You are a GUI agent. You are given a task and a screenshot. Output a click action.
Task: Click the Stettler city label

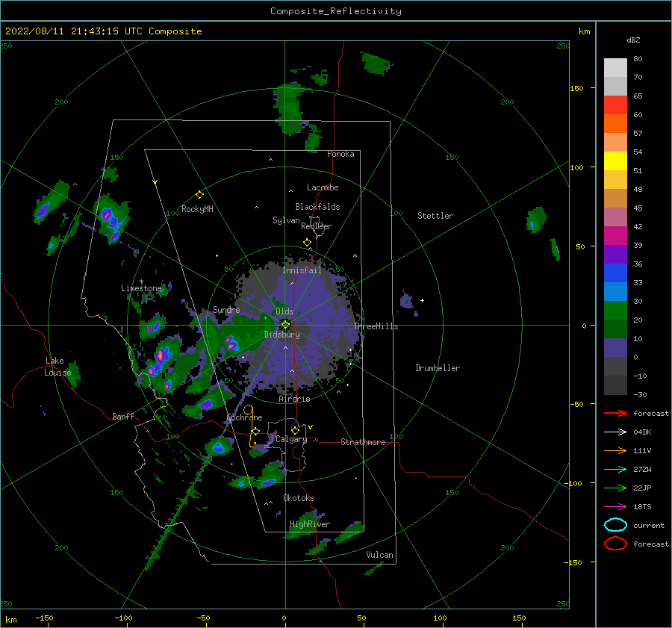[x=435, y=216]
